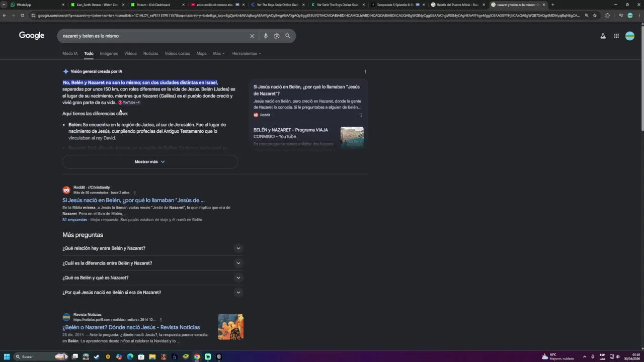Bookmark this page with the star
This screenshot has height=362, width=644.
pyautogui.click(x=595, y=15)
